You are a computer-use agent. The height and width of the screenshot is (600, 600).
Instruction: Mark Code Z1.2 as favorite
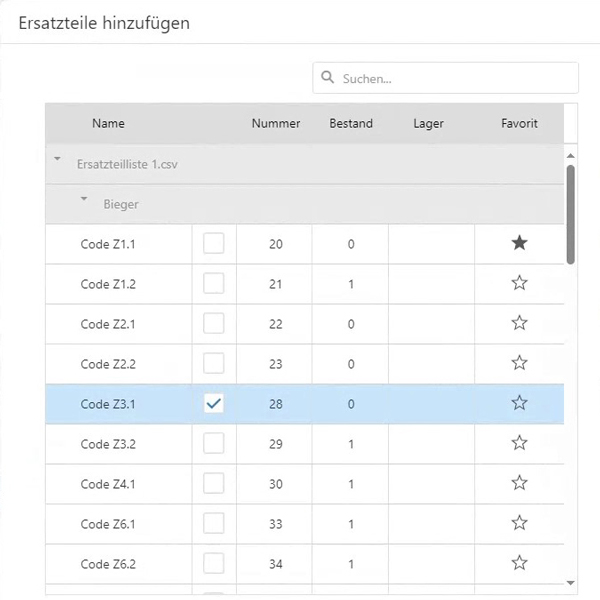point(519,283)
